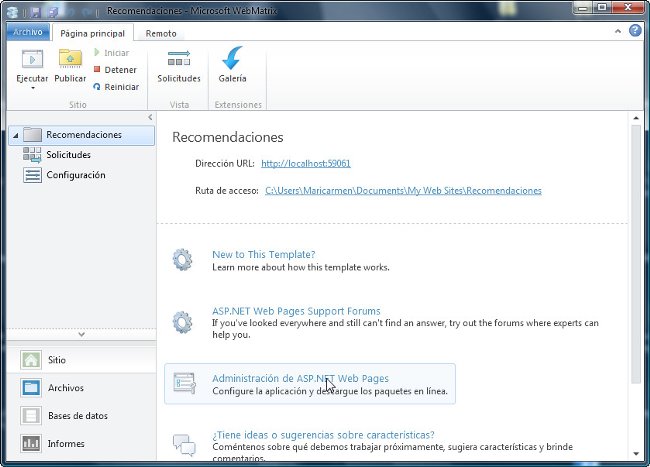Click Administración de ASP.NET Web Pages
Image resolution: width=650 pixels, height=467 pixels.
tap(300, 378)
